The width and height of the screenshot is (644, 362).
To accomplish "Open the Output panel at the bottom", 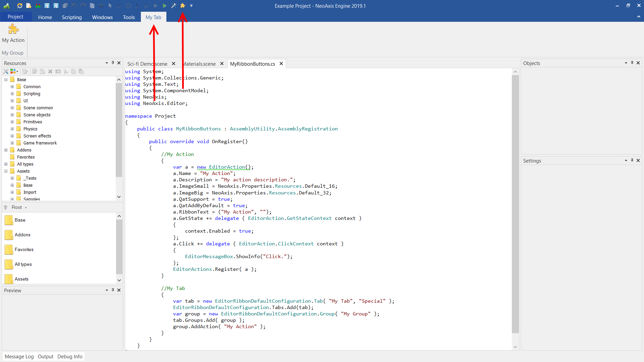I will coord(45,357).
